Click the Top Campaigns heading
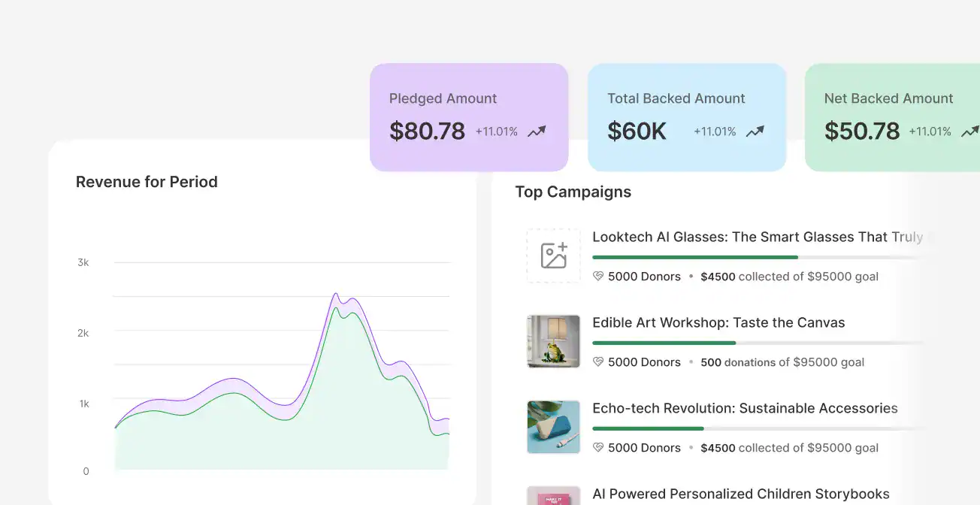Screen dimensions: 980x505 [x=573, y=192]
